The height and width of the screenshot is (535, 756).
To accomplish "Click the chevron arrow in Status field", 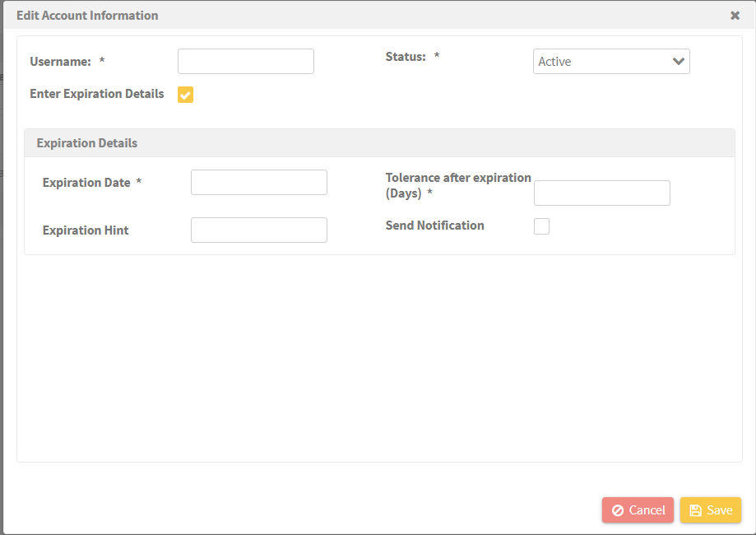I will 679,61.
